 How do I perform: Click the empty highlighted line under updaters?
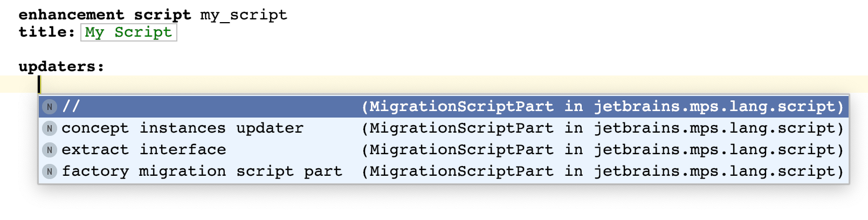(431, 84)
